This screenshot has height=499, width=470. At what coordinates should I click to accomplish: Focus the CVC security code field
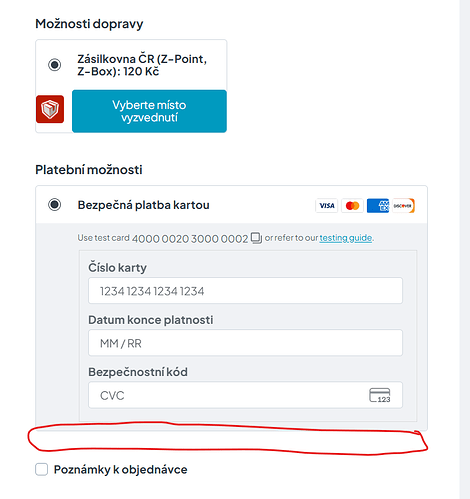(x=245, y=395)
